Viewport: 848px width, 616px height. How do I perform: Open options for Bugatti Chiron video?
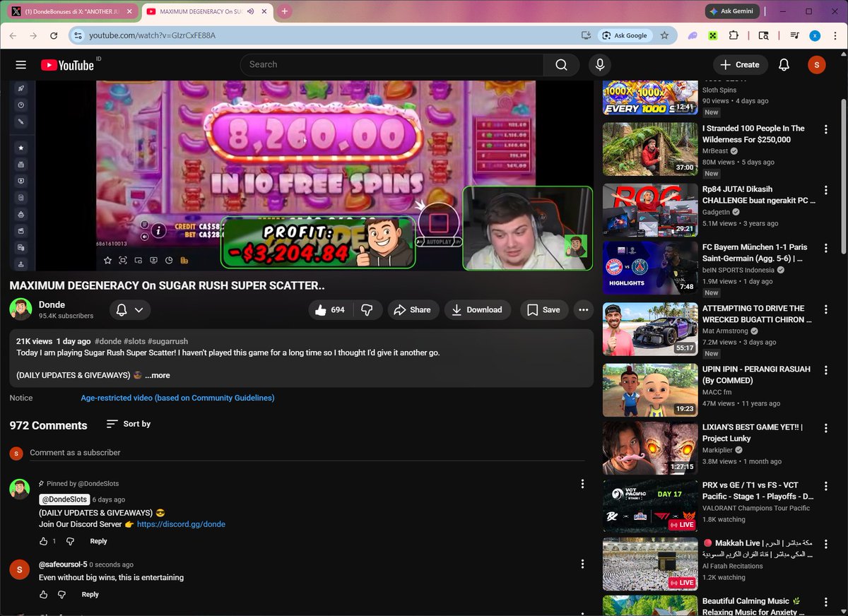[825, 309]
